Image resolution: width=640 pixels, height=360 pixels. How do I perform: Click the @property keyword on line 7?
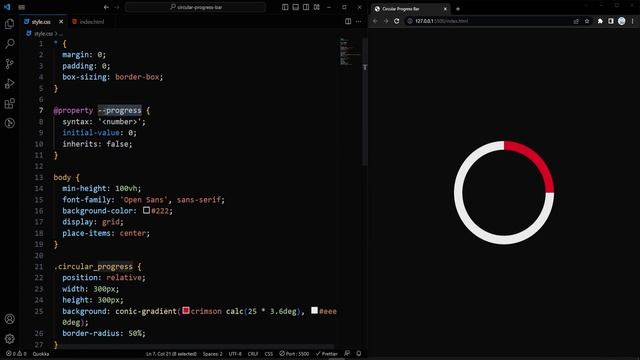click(x=73, y=110)
